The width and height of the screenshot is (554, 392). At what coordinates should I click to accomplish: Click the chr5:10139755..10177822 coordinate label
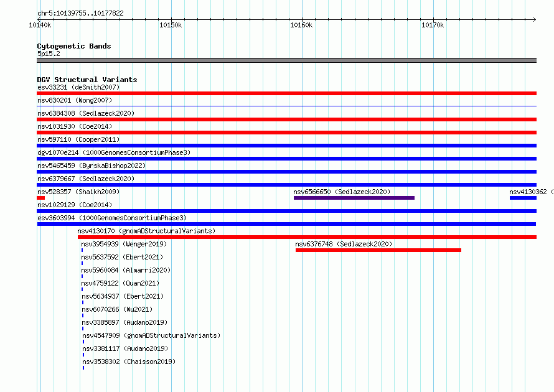coord(80,14)
